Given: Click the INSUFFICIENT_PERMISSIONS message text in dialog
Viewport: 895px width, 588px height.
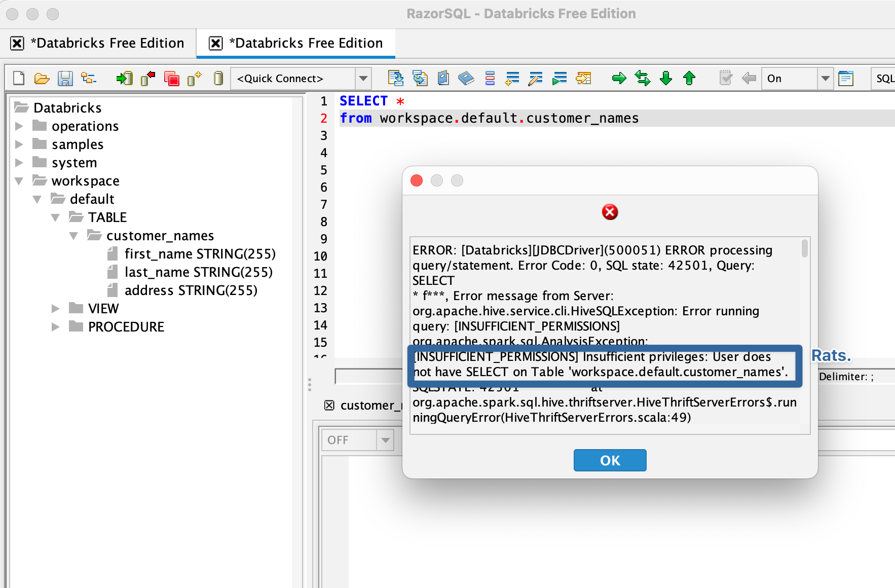Looking at the screenshot, I should coord(601,364).
